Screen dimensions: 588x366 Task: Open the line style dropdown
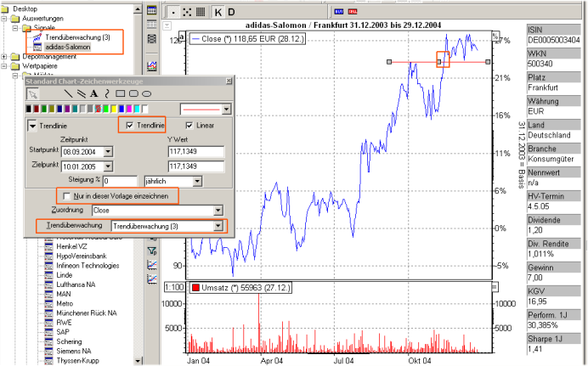coord(226,110)
